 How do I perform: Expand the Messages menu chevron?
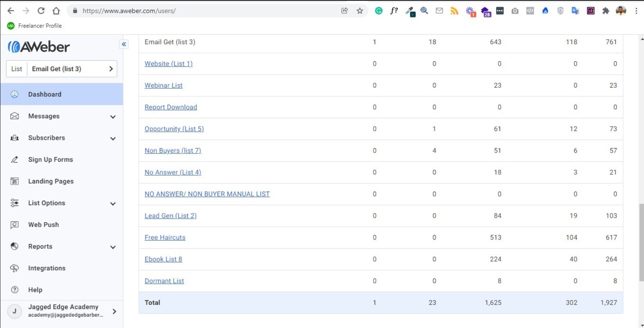(113, 117)
